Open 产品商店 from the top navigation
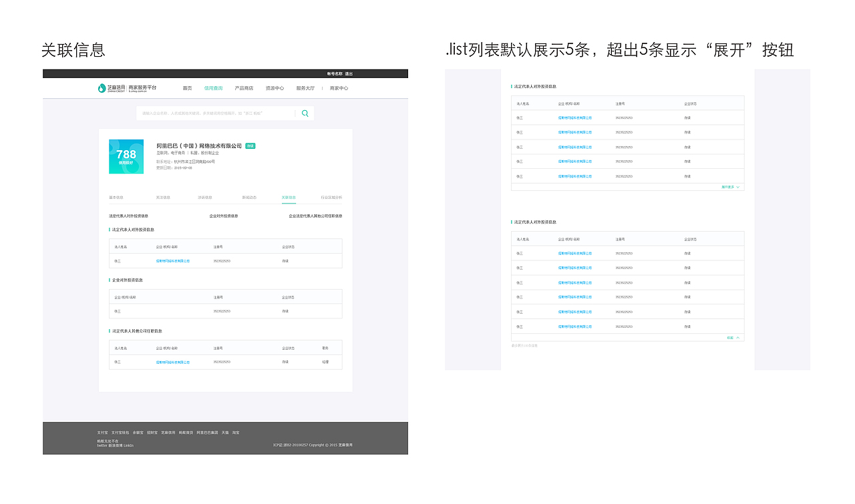Image resolution: width=855 pixels, height=504 pixels. [x=243, y=87]
